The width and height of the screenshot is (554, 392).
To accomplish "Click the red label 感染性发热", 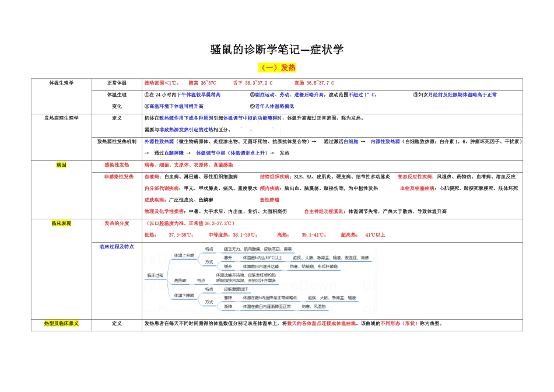I will [x=117, y=164].
